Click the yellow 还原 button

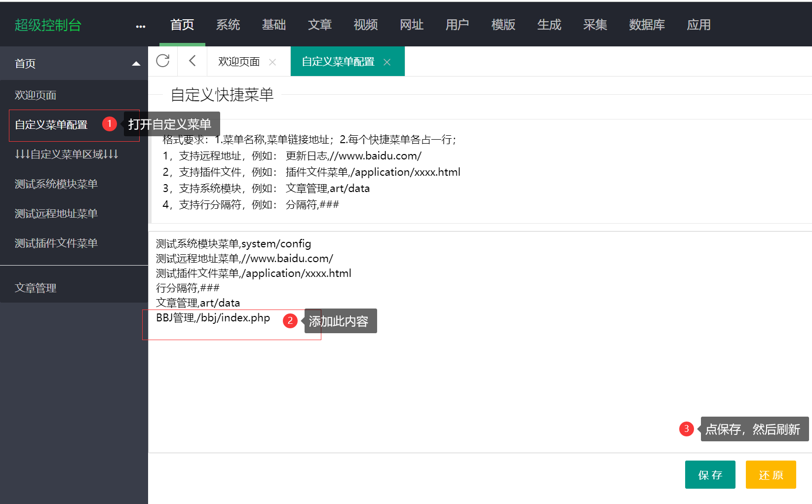coord(771,474)
